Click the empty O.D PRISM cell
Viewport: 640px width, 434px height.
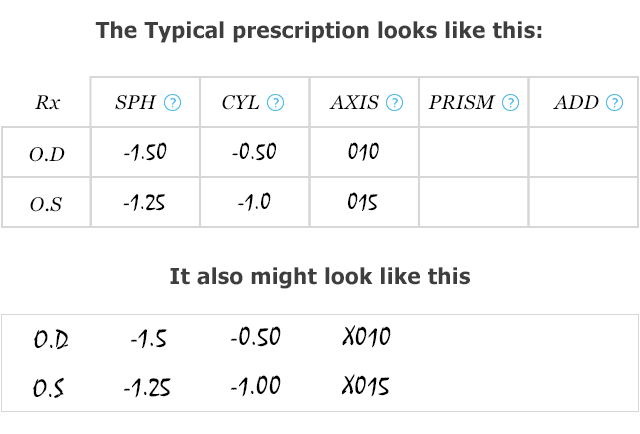[474, 152]
